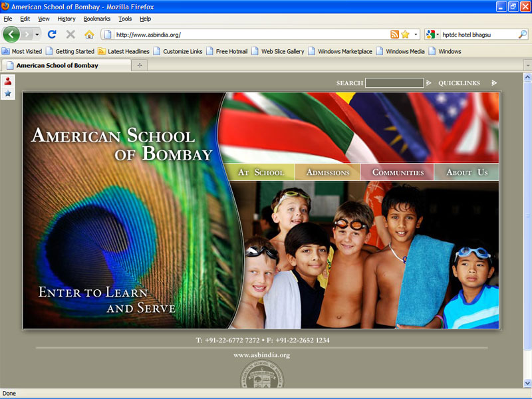Open the File menu

point(8,19)
